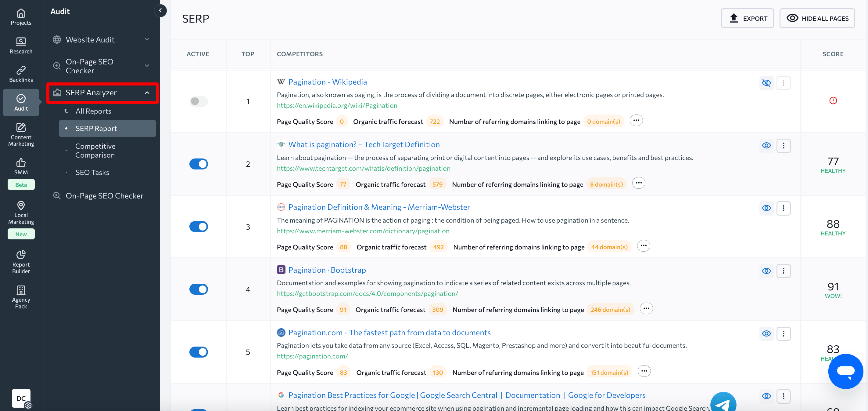Open the DC account avatar settings
Screen dimensions: 868x411
pos(21,398)
